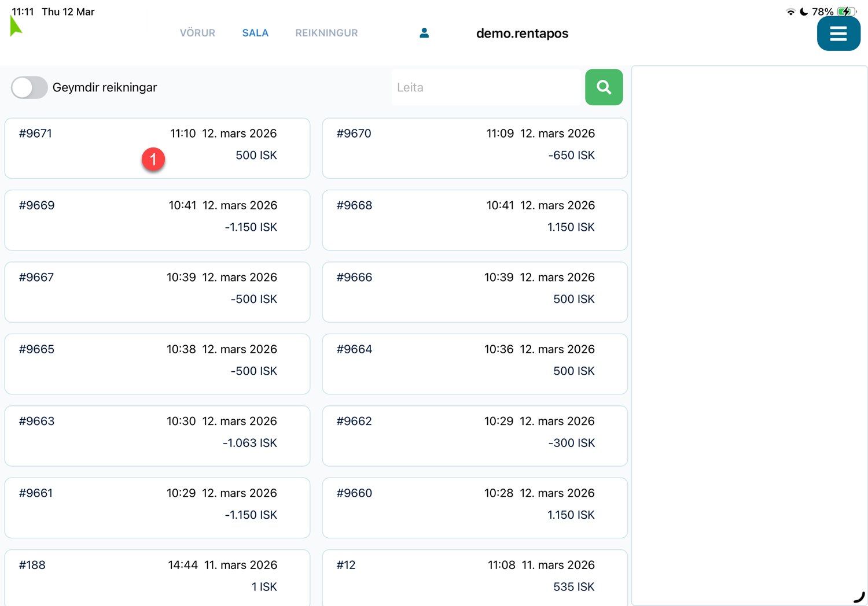The width and height of the screenshot is (868, 606).
Task: Tap the battery icon in status bar
Action: click(846, 12)
